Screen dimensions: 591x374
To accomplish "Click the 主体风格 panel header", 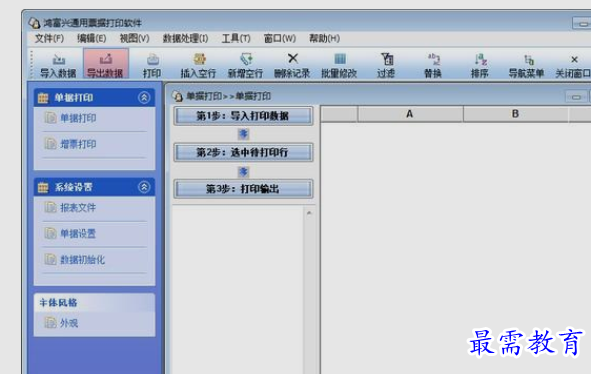I will [x=94, y=303].
